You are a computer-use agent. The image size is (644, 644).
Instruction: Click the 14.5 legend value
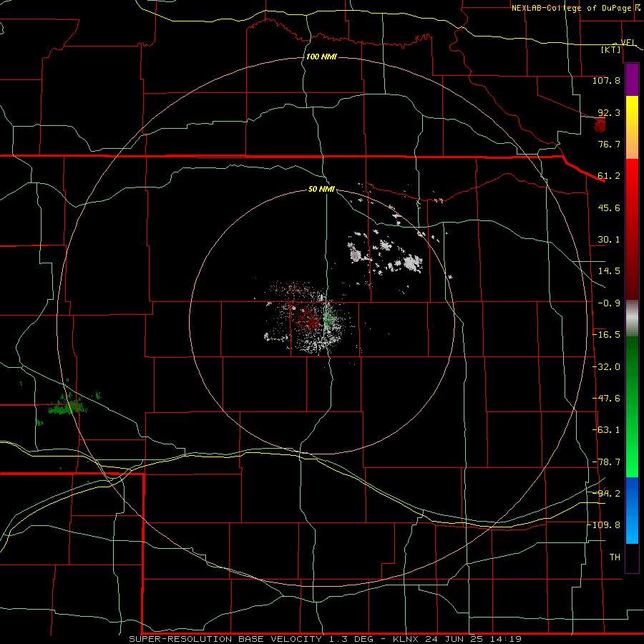click(609, 271)
